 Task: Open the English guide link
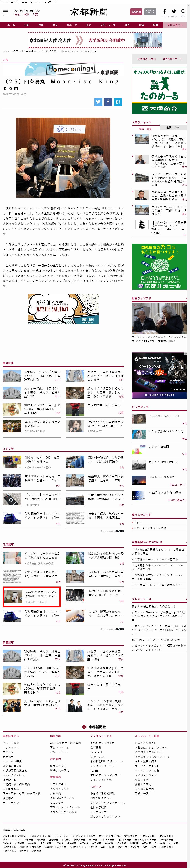click(x=139, y=522)
